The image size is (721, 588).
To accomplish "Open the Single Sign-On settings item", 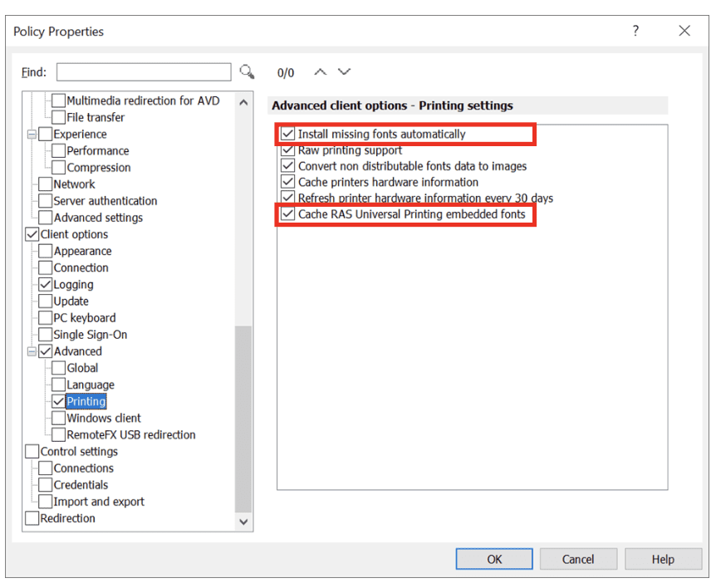I will pyautogui.click(x=90, y=335).
